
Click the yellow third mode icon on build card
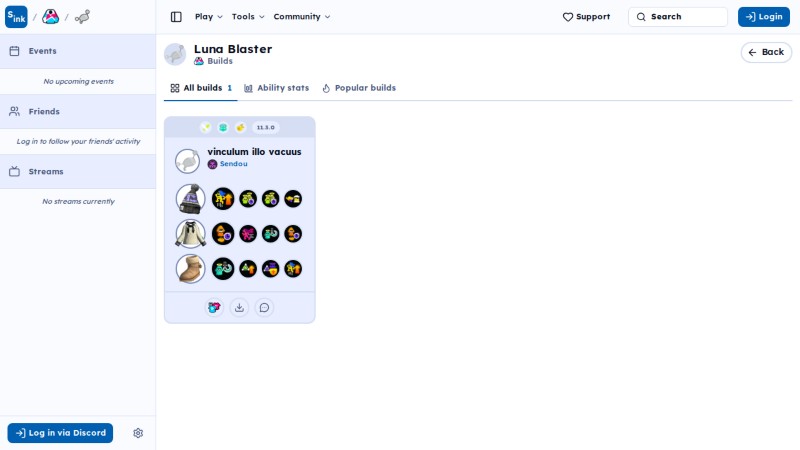[240, 128]
